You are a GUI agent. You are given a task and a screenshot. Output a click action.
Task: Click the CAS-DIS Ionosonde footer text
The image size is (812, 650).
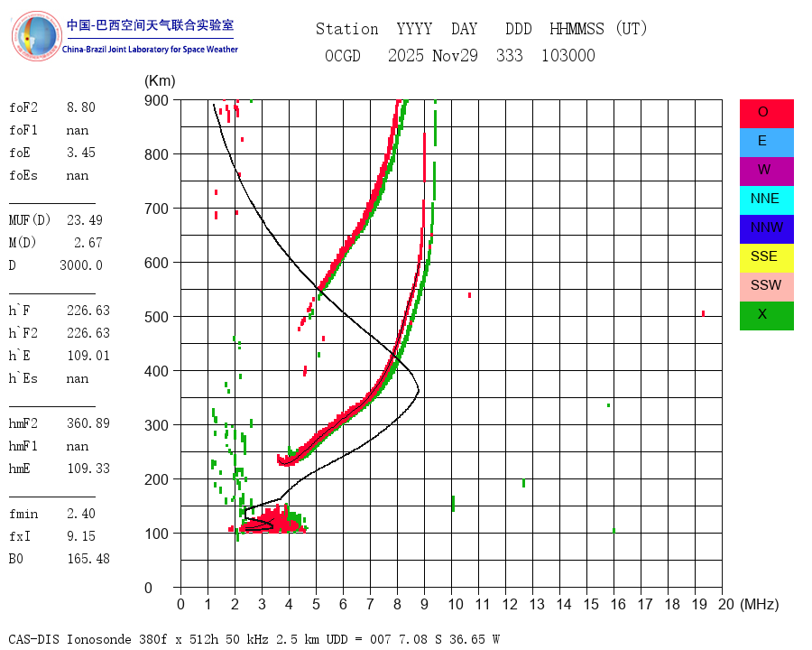click(254, 639)
